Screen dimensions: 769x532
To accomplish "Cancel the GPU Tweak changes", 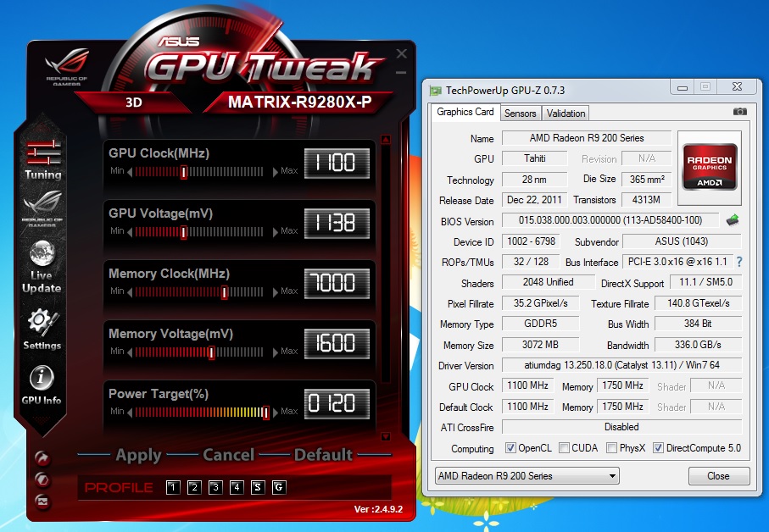I will (229, 455).
